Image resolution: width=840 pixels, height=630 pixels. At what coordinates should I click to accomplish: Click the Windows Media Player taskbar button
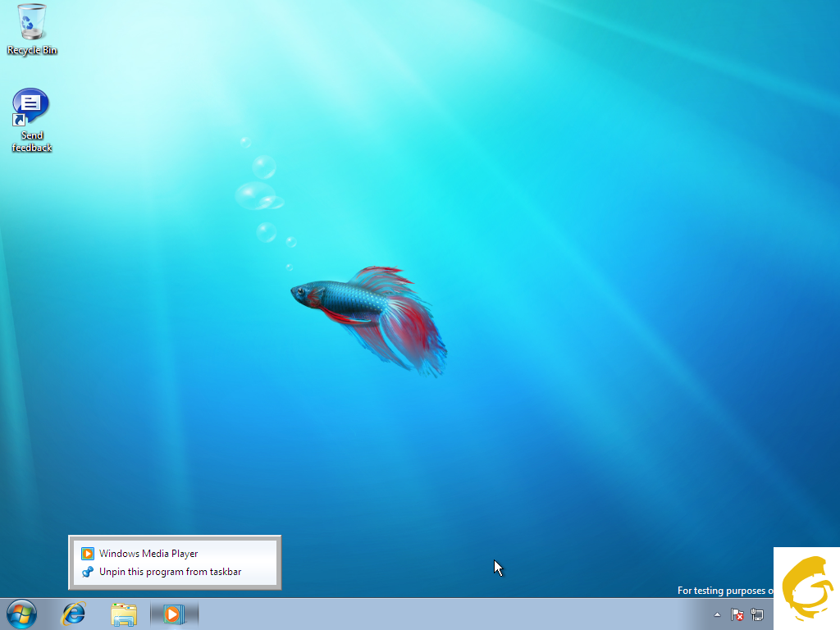coord(173,614)
